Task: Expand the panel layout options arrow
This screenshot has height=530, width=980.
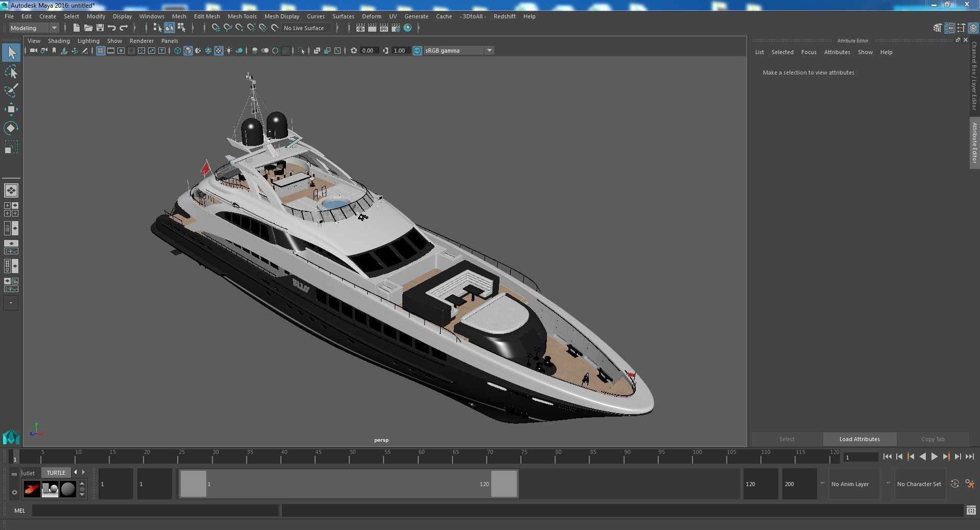Action: 11,303
